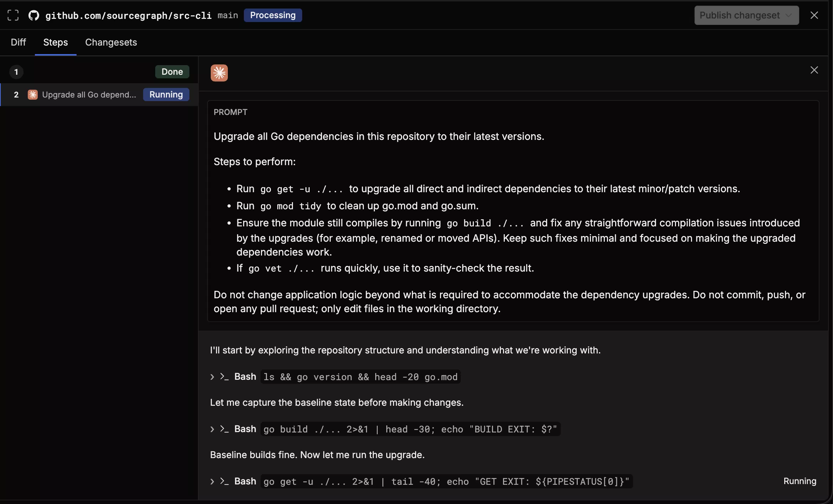Click the GitHub logo icon

pos(34,15)
